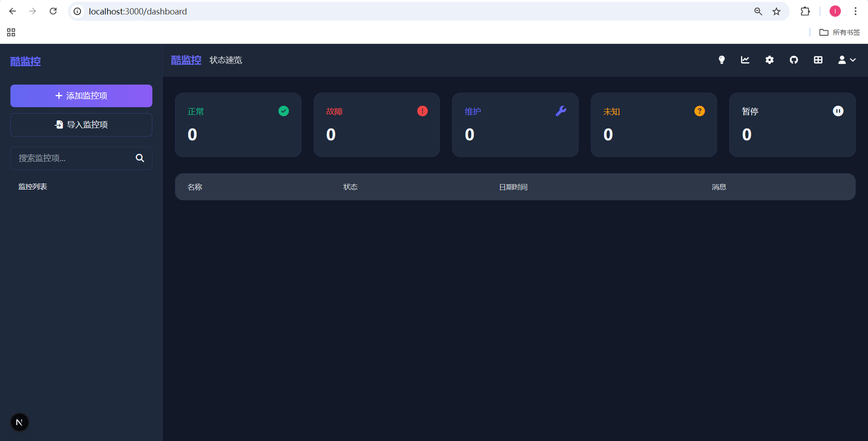Viewport: 868px width, 441px height.
Task: Click the search magnifier in sidebar
Action: pos(140,158)
